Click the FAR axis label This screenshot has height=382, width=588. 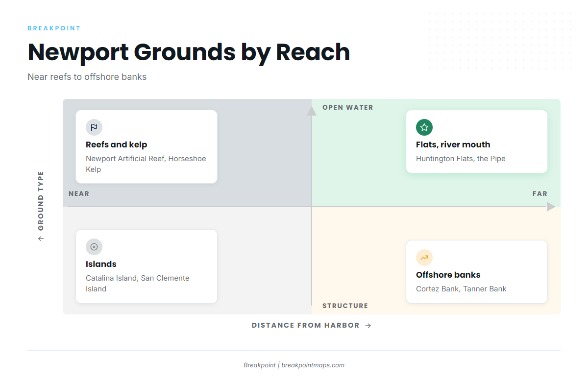pos(540,194)
